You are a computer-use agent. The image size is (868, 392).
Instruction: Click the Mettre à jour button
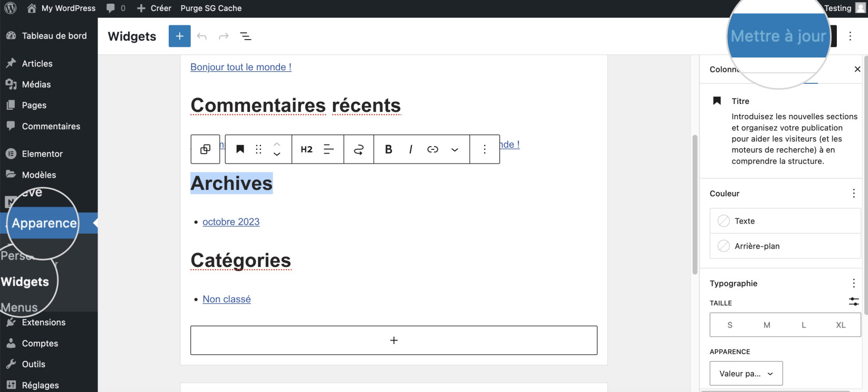778,36
